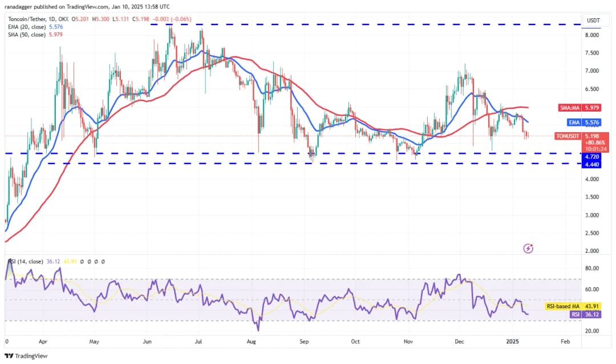Click the 2025 label on time axis
616x364 pixels.
[x=512, y=341]
